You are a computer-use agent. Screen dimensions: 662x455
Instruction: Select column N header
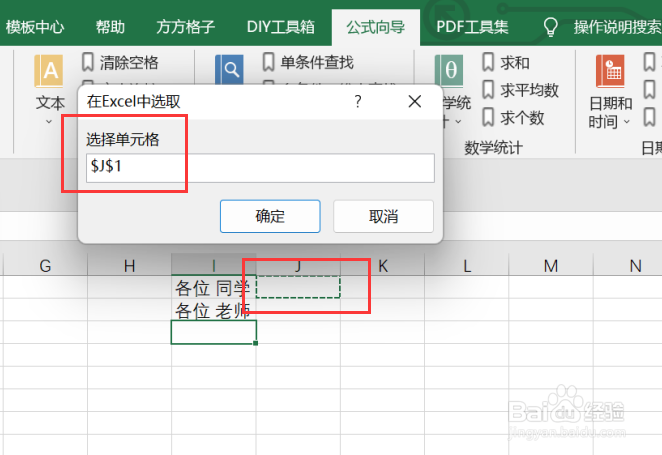click(627, 265)
